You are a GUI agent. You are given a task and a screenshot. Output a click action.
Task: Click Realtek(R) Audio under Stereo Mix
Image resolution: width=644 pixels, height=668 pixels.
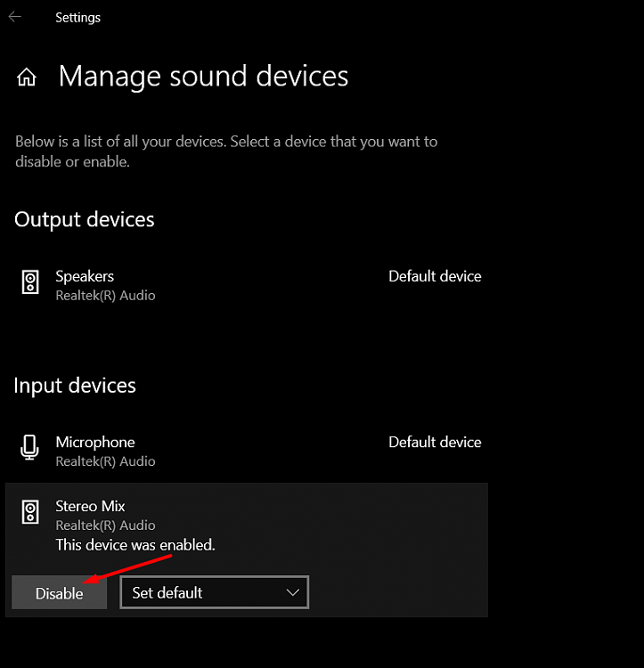[106, 525]
